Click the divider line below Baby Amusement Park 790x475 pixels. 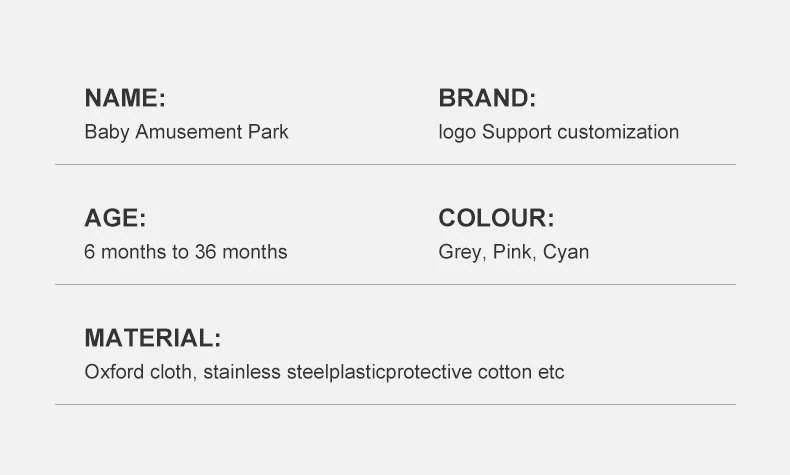coord(396,164)
